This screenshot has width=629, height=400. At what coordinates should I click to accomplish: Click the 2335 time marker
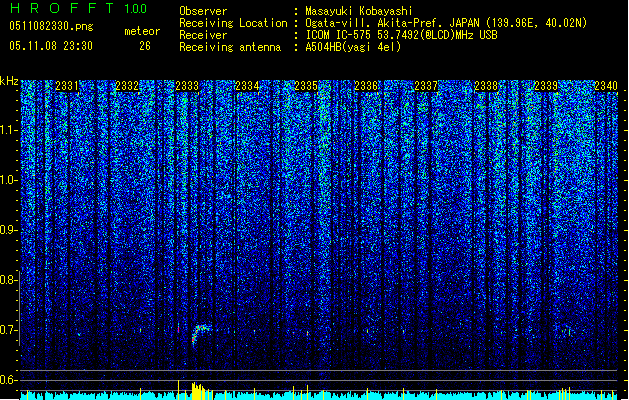click(306, 86)
